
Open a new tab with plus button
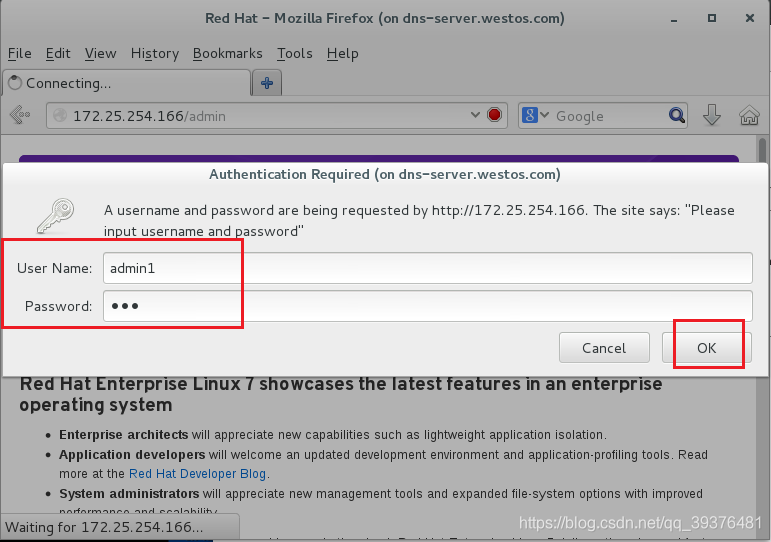(x=267, y=83)
